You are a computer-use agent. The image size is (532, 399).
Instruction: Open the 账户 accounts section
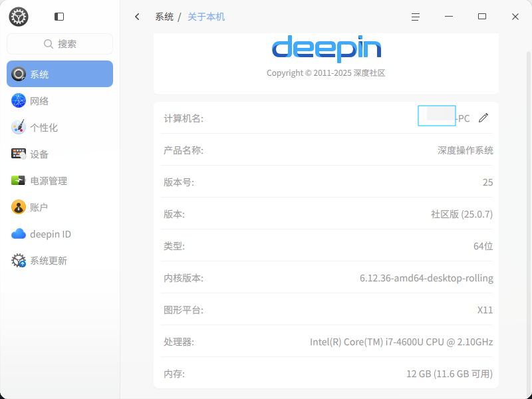[60, 207]
